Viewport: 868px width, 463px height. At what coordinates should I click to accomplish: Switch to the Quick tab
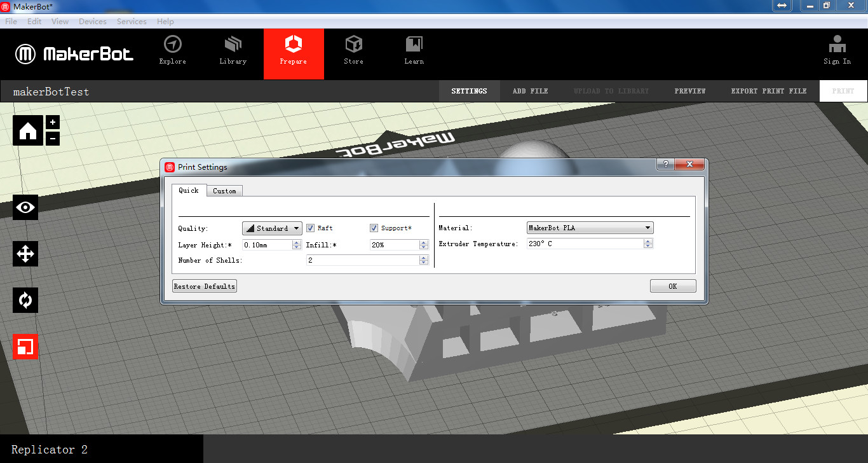point(189,190)
